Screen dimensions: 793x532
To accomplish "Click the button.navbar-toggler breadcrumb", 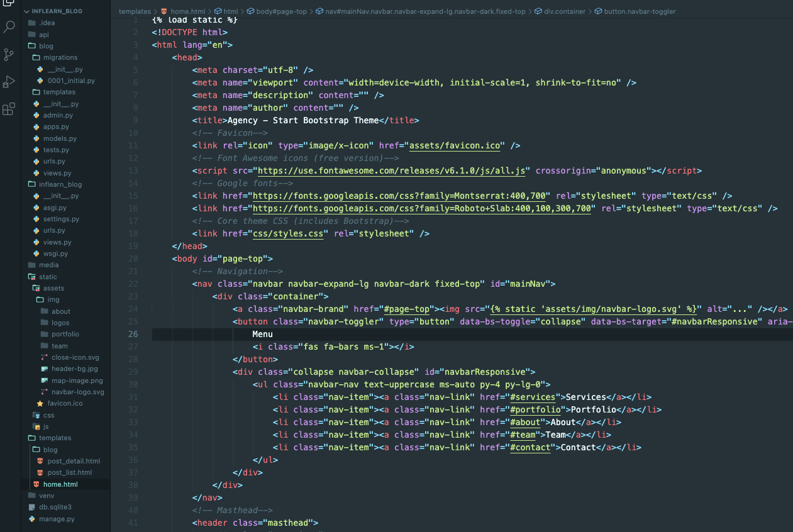I will 635,11.
